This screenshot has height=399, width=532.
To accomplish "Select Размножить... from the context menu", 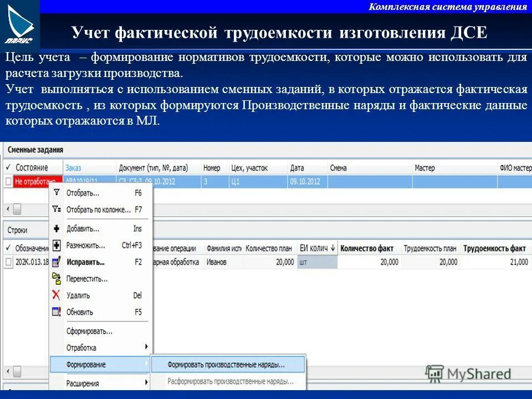I will 101,245.
